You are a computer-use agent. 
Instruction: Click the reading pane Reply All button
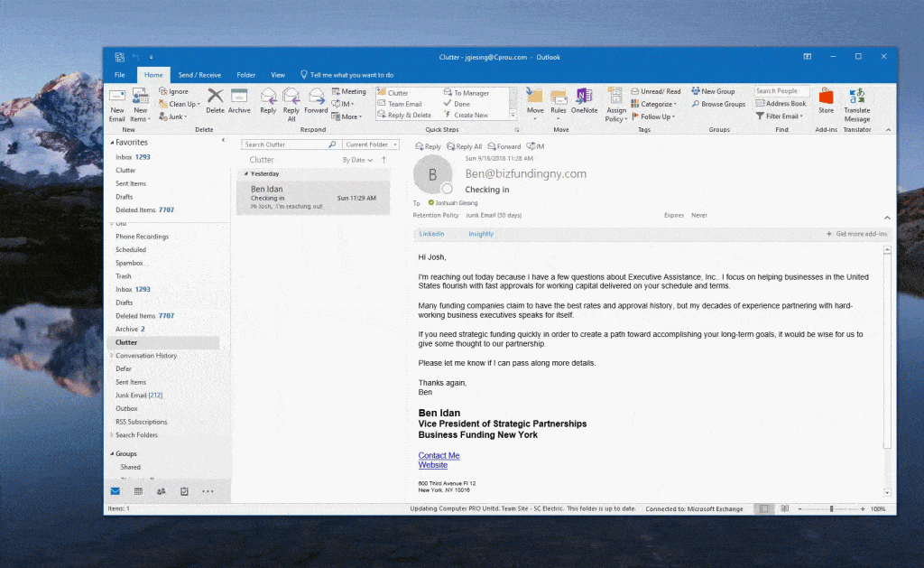coord(465,146)
